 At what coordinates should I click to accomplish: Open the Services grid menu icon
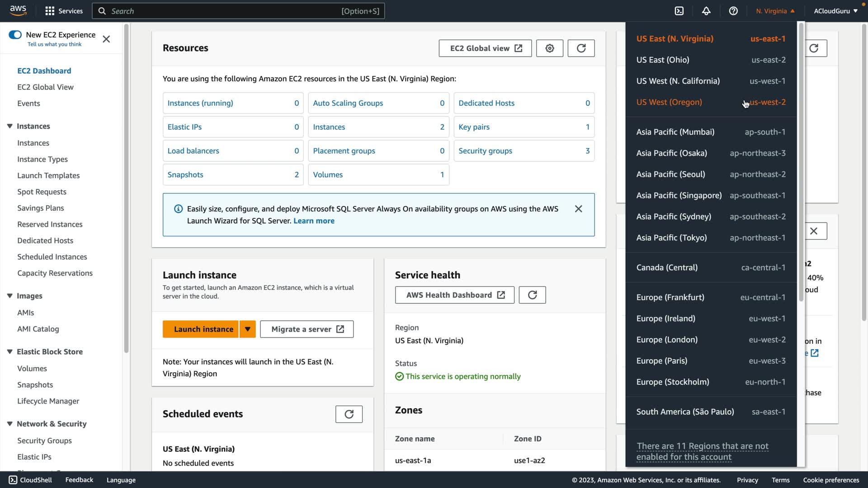point(50,11)
